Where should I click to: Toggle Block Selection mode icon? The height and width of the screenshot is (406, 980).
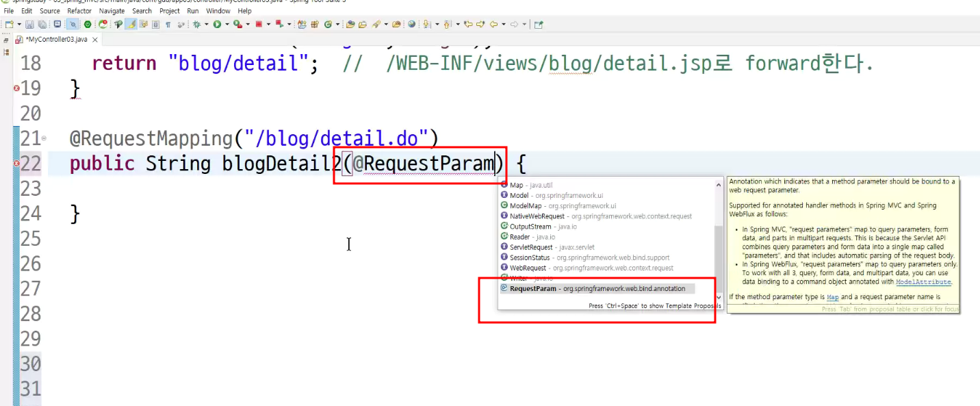point(155,24)
